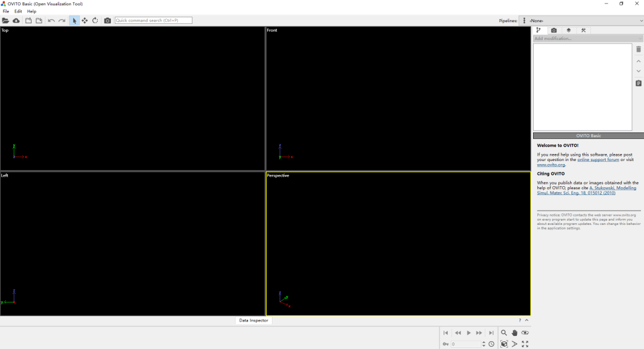Viewport: 644px width, 349px height.
Task: Open the Help menu
Action: click(x=32, y=11)
